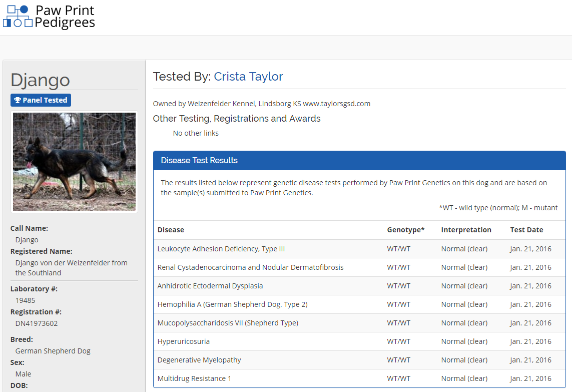Click WT/WT genotype for Hyperuricosuria

[x=399, y=341]
